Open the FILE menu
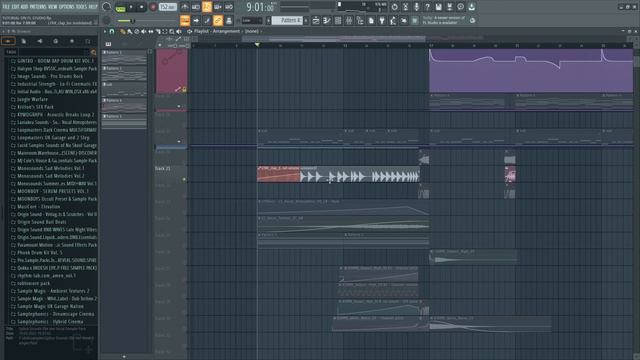The width and height of the screenshot is (640, 360). [x=6, y=7]
